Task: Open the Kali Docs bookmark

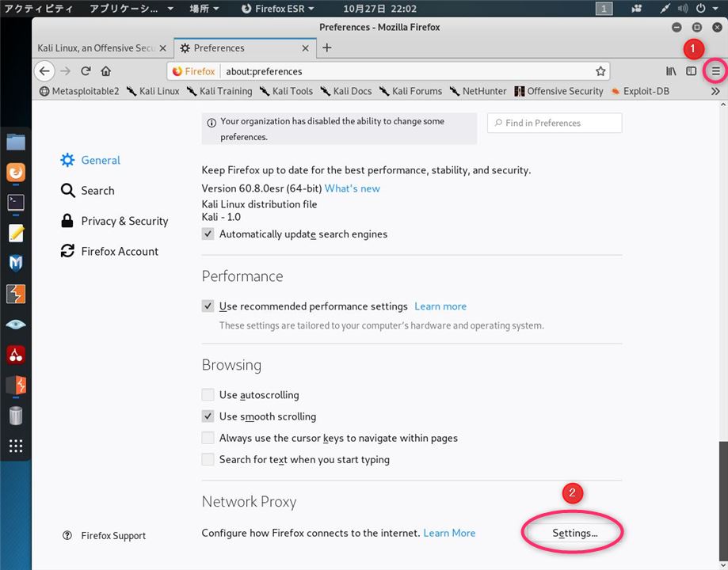Action: 346,92
